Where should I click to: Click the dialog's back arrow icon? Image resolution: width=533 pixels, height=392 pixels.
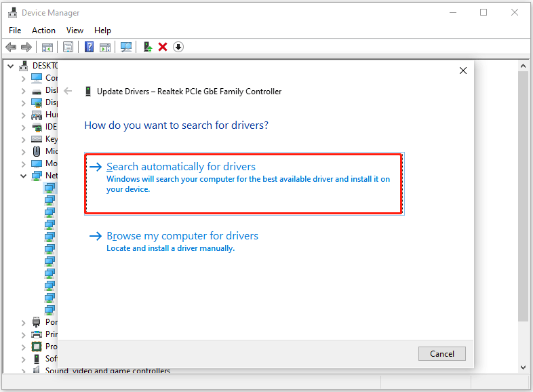click(68, 91)
